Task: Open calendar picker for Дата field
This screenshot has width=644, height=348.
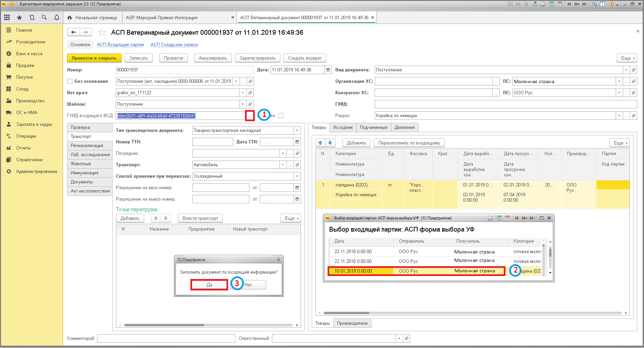Action: click(328, 70)
